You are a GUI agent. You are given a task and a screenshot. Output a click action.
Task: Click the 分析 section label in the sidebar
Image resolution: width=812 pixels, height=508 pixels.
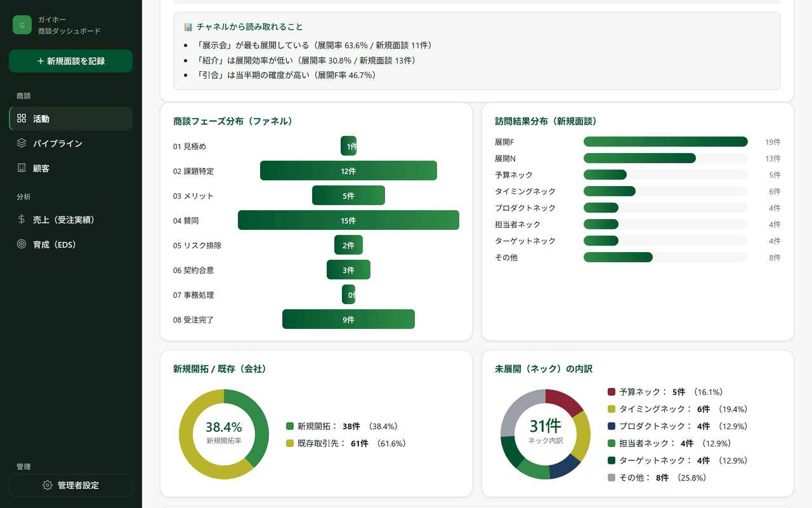pos(23,197)
